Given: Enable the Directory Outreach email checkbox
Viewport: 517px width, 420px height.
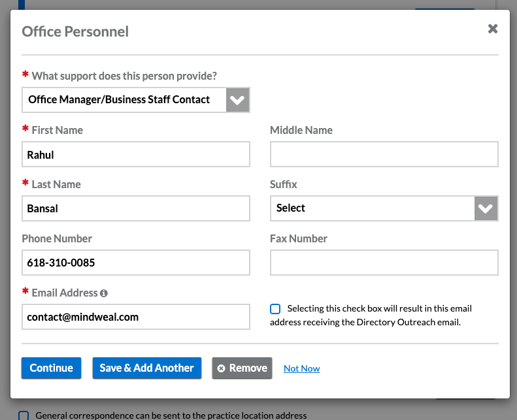Looking at the screenshot, I should [x=275, y=309].
